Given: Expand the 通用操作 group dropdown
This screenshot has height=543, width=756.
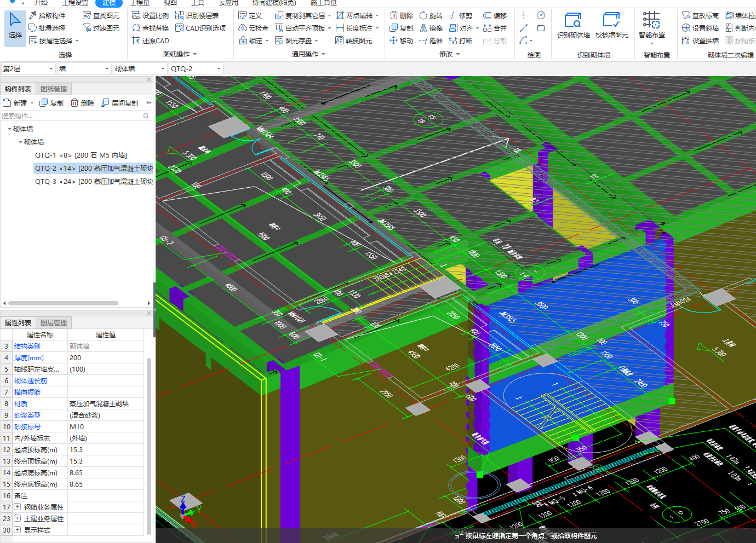Looking at the screenshot, I should pyautogui.click(x=323, y=54).
